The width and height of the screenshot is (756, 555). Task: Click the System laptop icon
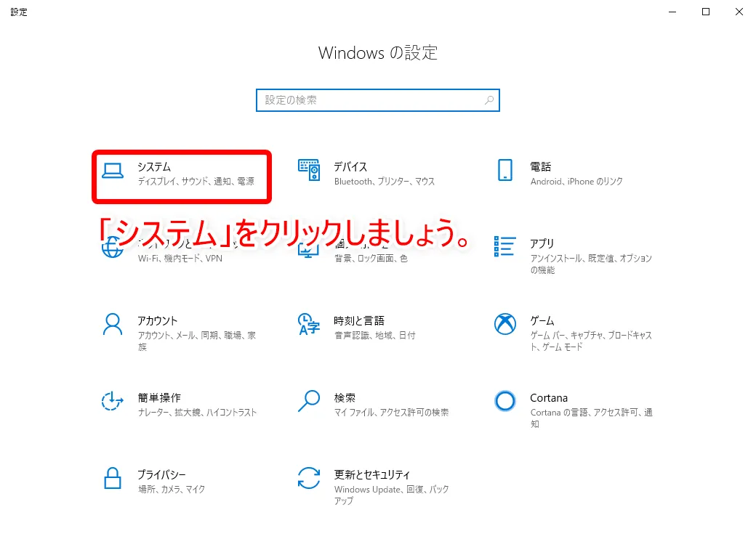[x=113, y=171]
